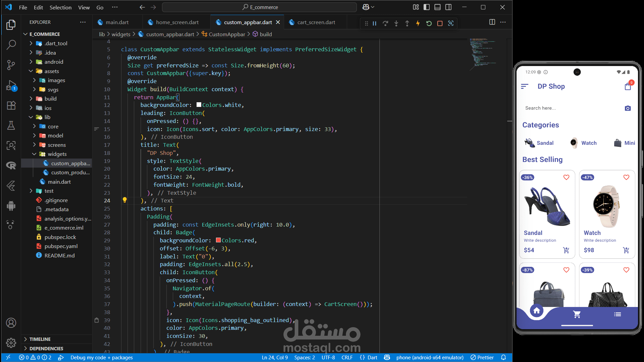Viewport: 644px width, 362px height.
Task: Open Customize Layout button in title bar
Action: coord(416,7)
